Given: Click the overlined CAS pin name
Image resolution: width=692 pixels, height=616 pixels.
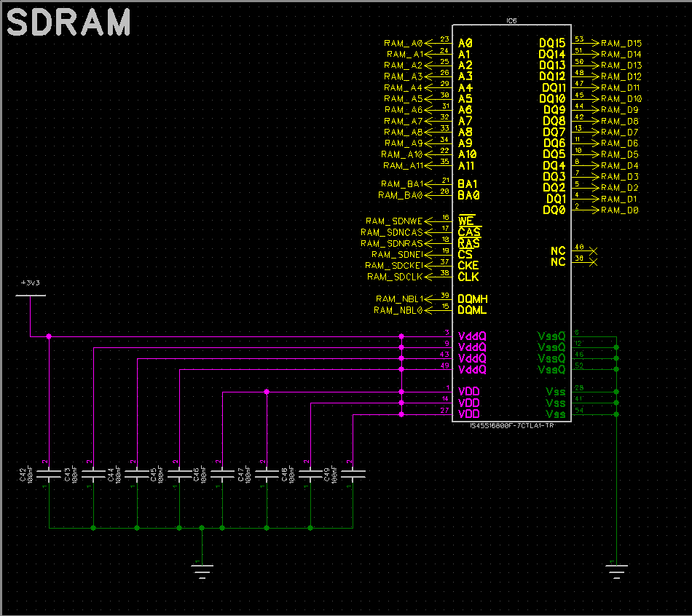Looking at the screenshot, I should pos(469,232).
